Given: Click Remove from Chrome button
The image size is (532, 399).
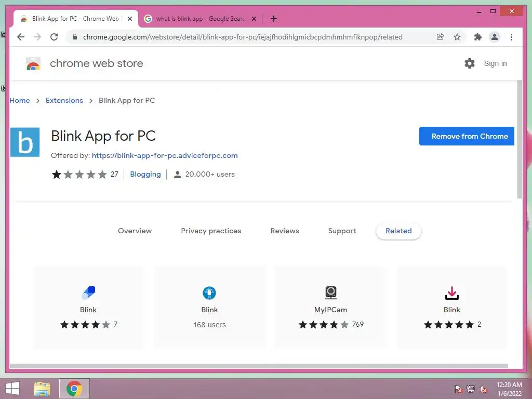Looking at the screenshot, I should click(x=467, y=136).
